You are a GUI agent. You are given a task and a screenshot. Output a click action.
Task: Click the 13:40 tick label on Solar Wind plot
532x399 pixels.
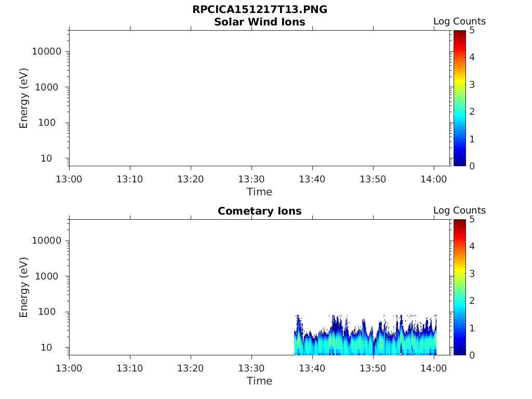(x=312, y=179)
